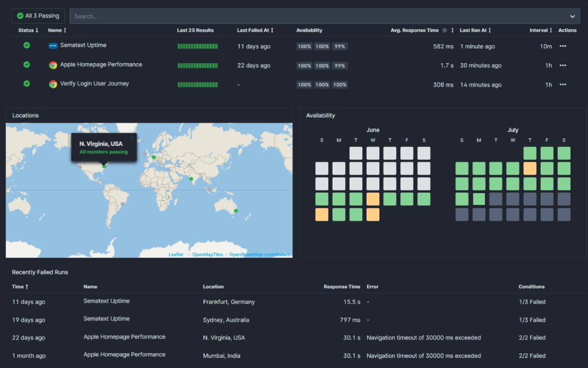Click the 10m interval value
588x368 pixels.
pyautogui.click(x=546, y=46)
